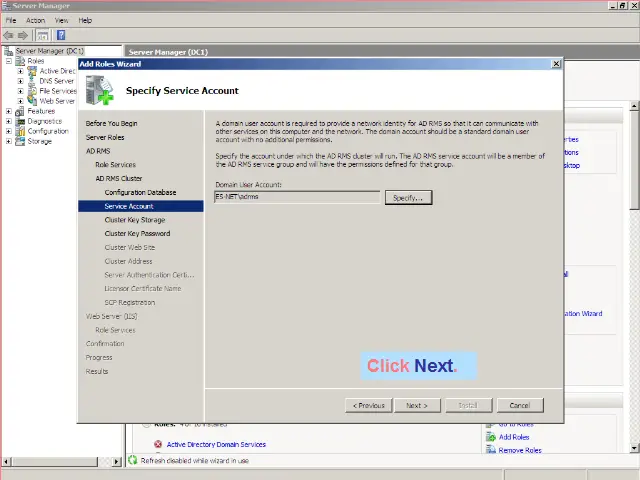The width and height of the screenshot is (640, 480).
Task: Click the Show/Hide Console Tree toolbar icon
Action: pos(42,36)
